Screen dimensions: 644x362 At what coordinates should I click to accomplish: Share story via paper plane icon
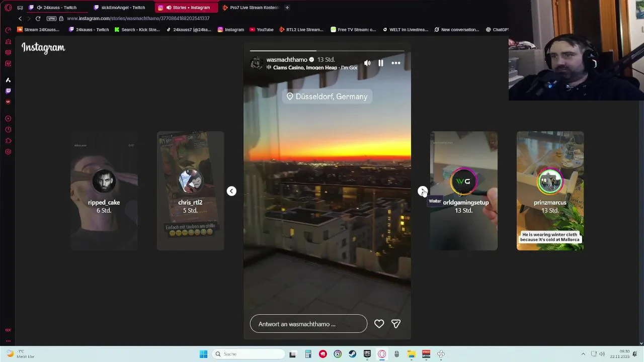pyautogui.click(x=396, y=324)
